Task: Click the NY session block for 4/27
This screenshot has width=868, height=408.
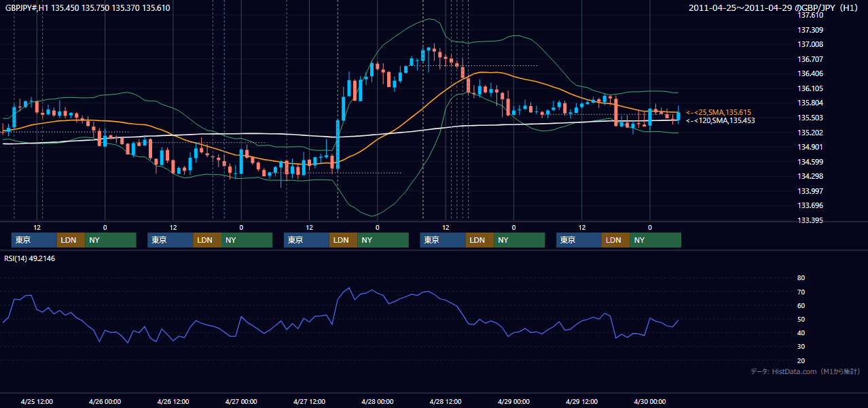Action: tap(383, 240)
